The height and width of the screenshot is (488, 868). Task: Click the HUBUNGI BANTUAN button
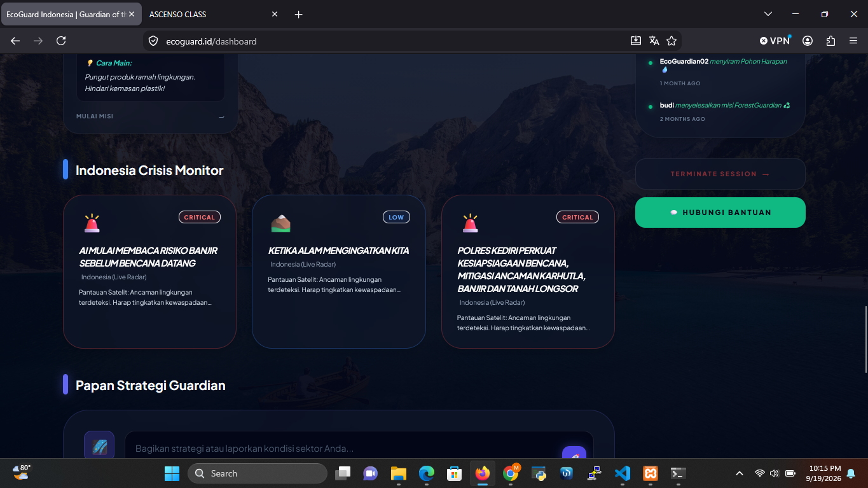(x=720, y=213)
